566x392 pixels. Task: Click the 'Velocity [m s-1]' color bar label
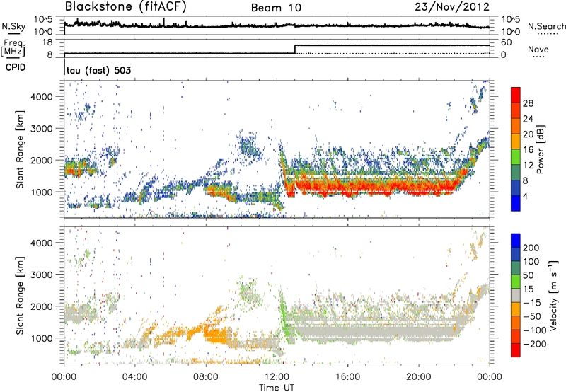[x=553, y=295]
